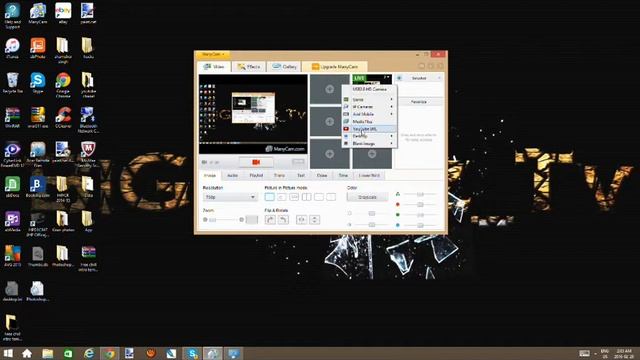The height and width of the screenshot is (360, 640).
Task: Open Help and Support desktop icon
Action: [12, 16]
